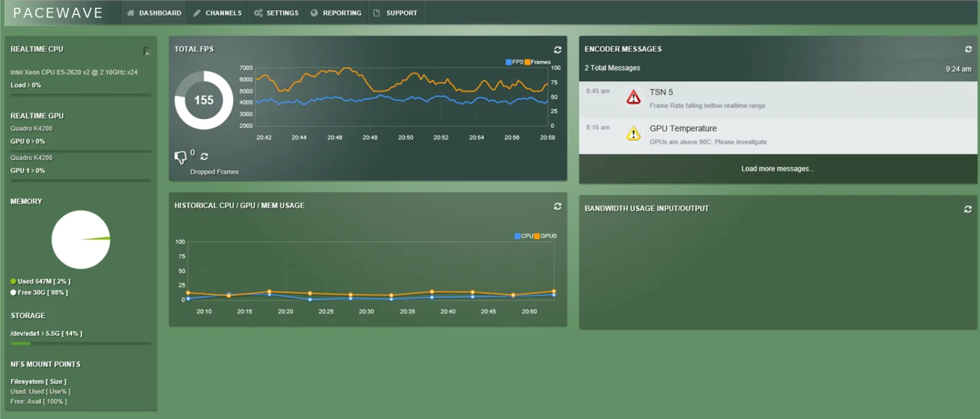The height and width of the screenshot is (419, 980).
Task: Click the memory pie chart
Action: coord(80,240)
